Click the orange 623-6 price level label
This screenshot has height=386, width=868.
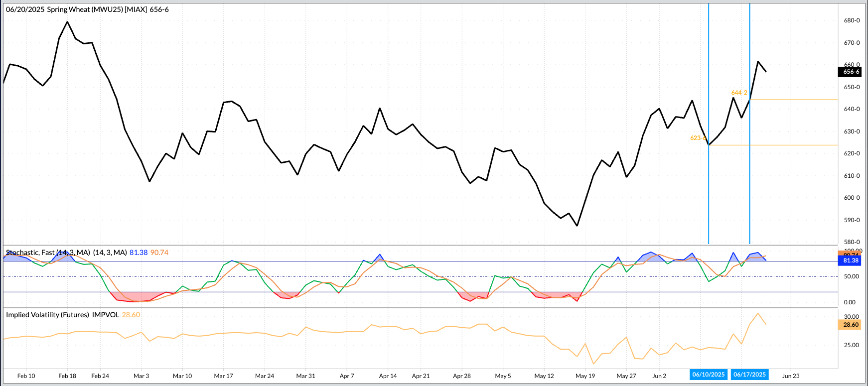pyautogui.click(x=698, y=138)
